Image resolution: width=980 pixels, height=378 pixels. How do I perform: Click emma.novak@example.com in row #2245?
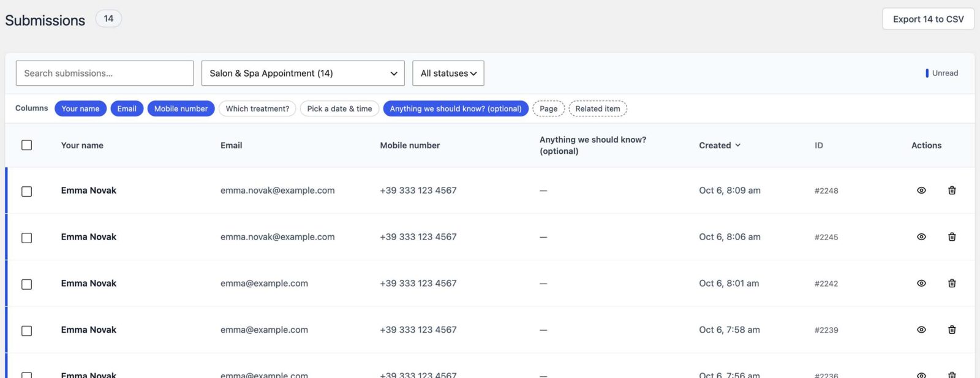(x=277, y=237)
